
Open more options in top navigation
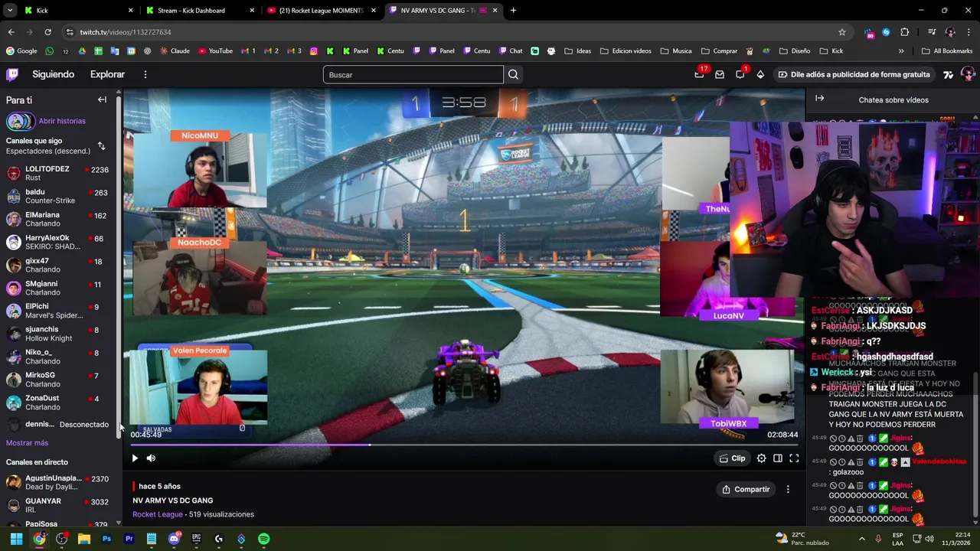click(x=145, y=74)
